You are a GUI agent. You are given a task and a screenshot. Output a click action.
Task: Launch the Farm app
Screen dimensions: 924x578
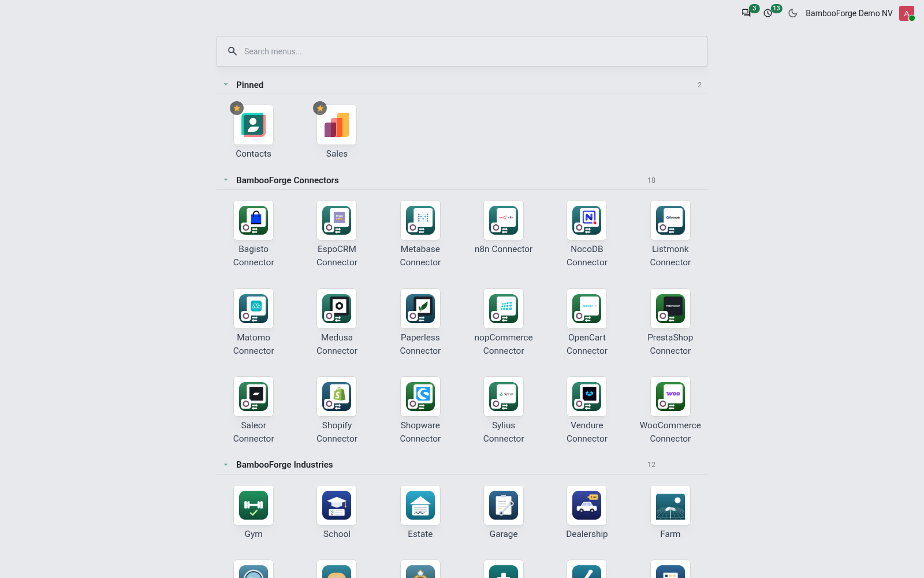(x=670, y=505)
